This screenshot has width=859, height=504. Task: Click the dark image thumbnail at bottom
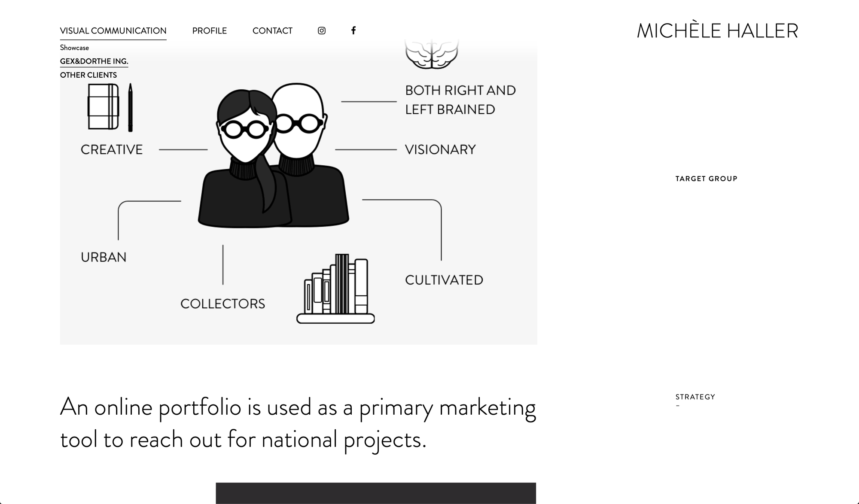tap(376, 493)
